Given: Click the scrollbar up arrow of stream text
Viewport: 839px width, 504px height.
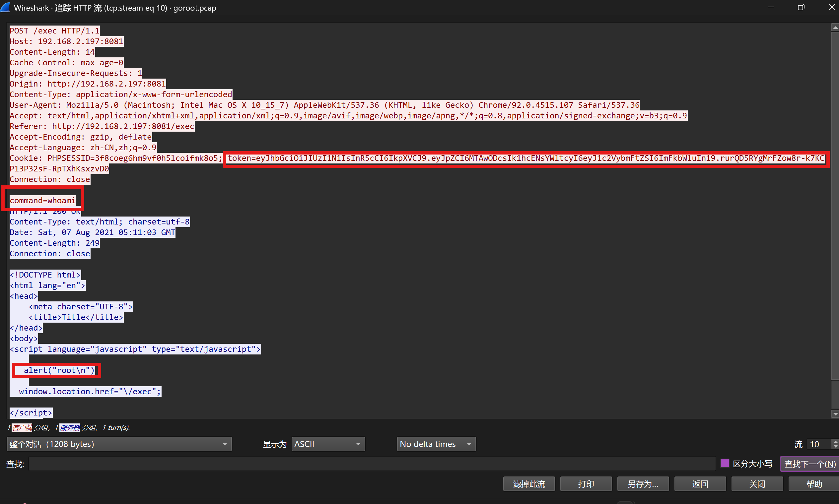Looking at the screenshot, I should 835,27.
